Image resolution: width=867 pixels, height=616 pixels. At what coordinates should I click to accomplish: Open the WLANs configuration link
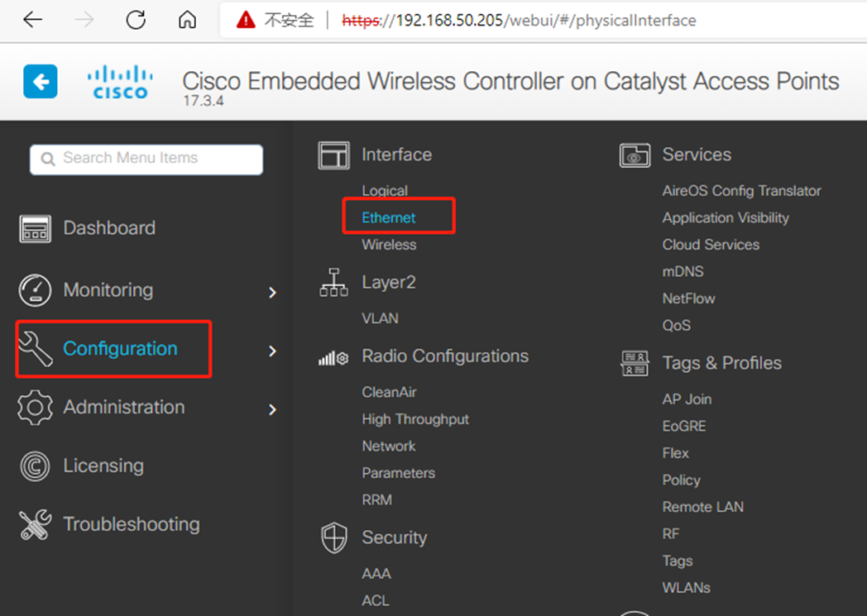[686, 588]
